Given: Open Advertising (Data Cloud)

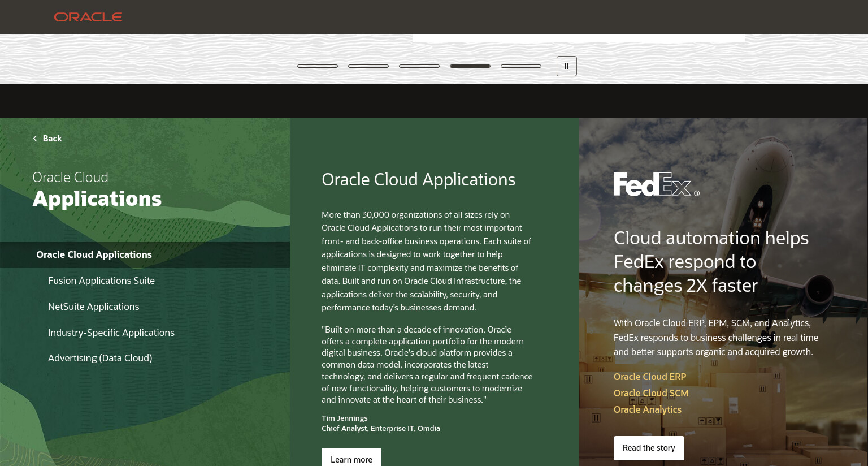Looking at the screenshot, I should (x=100, y=358).
